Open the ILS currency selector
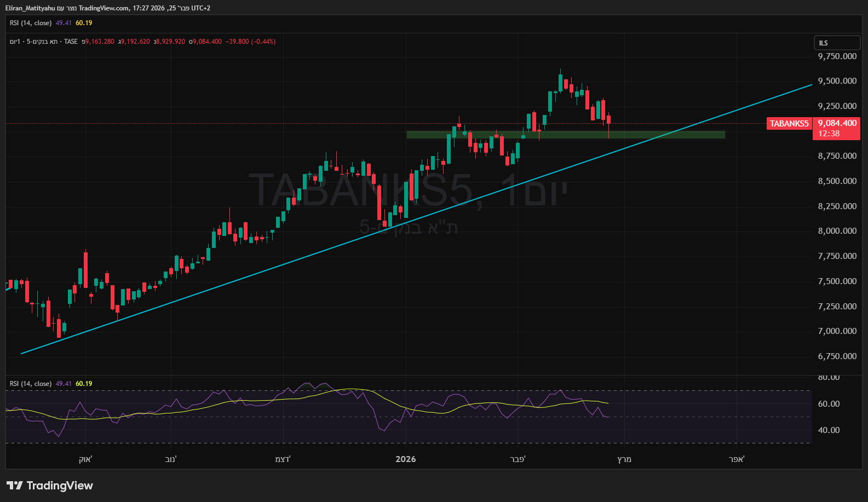The image size is (868, 502). 836,43
